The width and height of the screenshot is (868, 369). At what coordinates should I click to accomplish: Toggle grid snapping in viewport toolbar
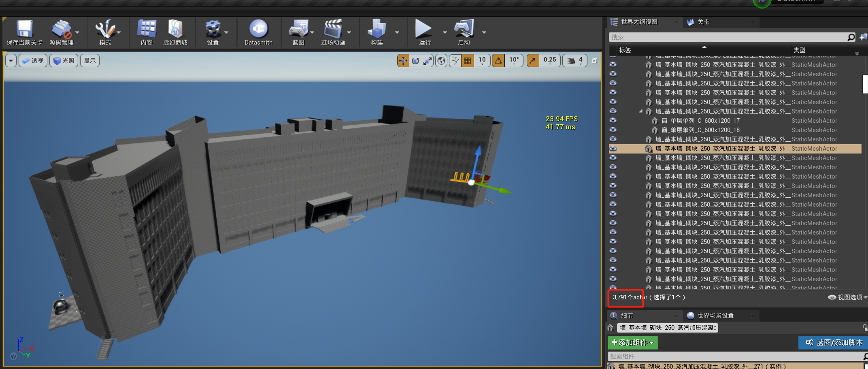point(467,60)
